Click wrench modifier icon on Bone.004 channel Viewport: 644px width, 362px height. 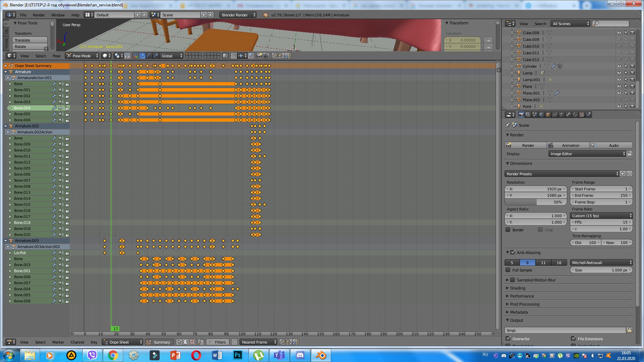[x=54, y=108]
